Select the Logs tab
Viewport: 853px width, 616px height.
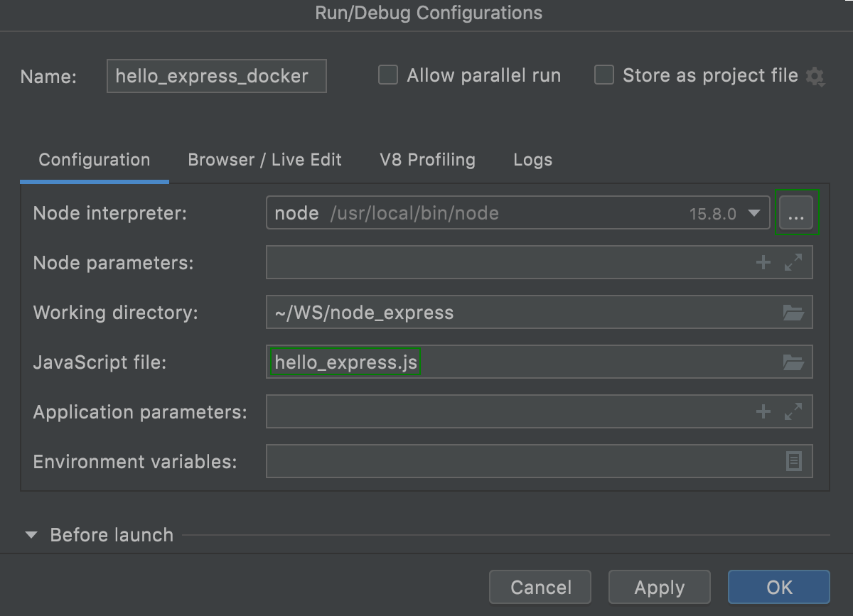pos(532,160)
